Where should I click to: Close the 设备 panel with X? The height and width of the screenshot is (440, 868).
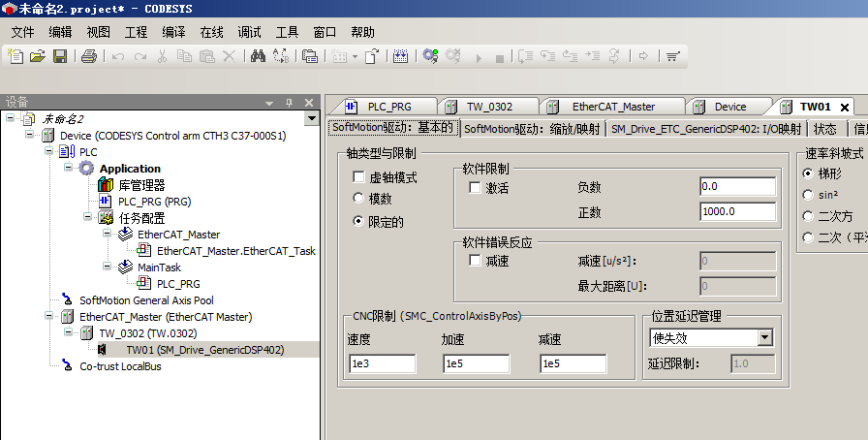click(309, 103)
